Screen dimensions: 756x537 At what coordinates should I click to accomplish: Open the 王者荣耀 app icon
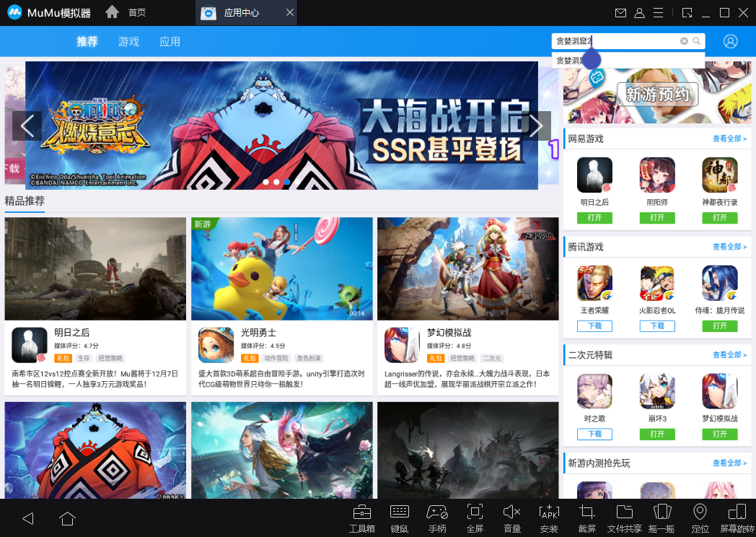(x=594, y=283)
